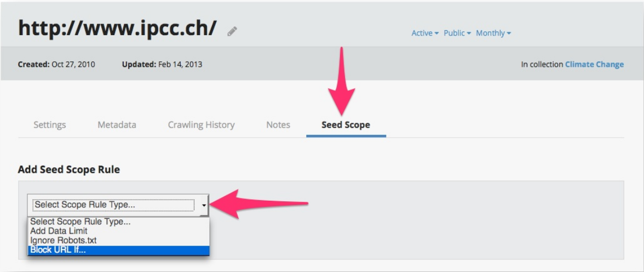Click the pencil edit icon beside the URL
The image size is (644, 272).
tap(232, 31)
